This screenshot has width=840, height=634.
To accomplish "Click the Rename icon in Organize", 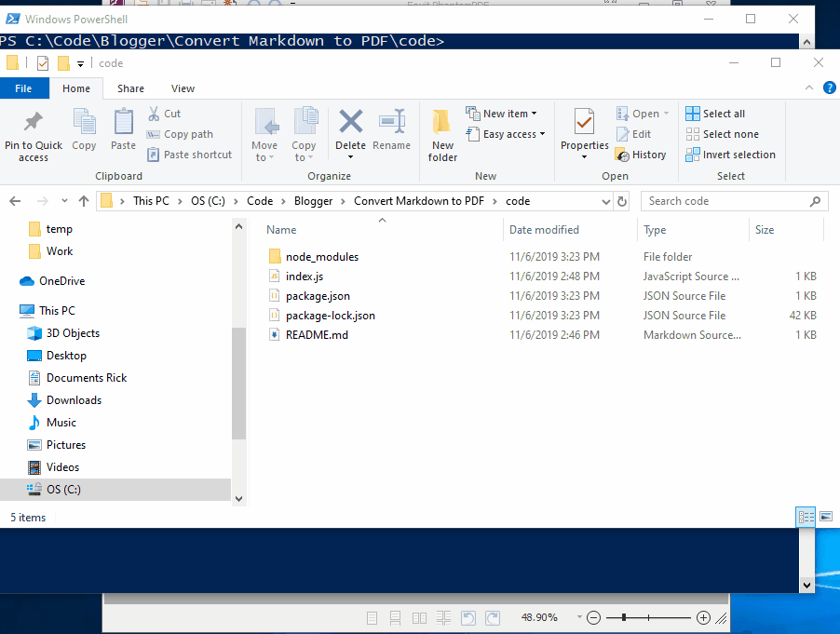I will pyautogui.click(x=392, y=122).
